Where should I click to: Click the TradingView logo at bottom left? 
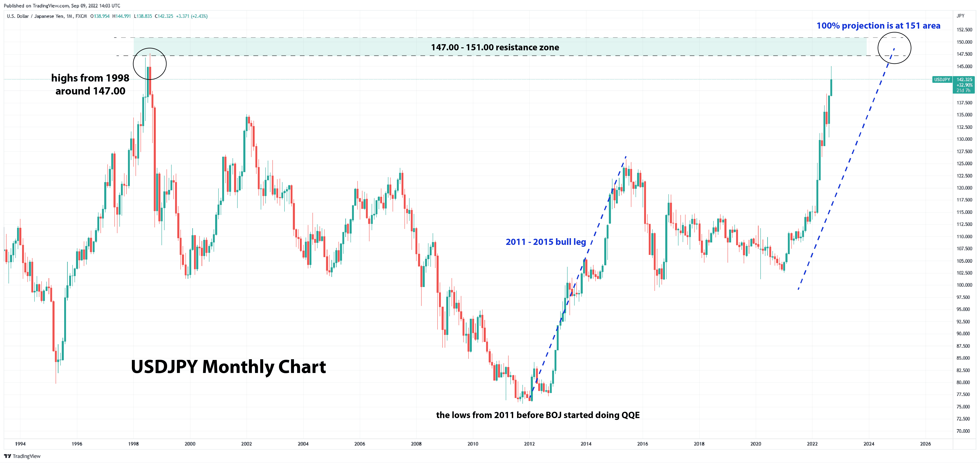pos(22,456)
